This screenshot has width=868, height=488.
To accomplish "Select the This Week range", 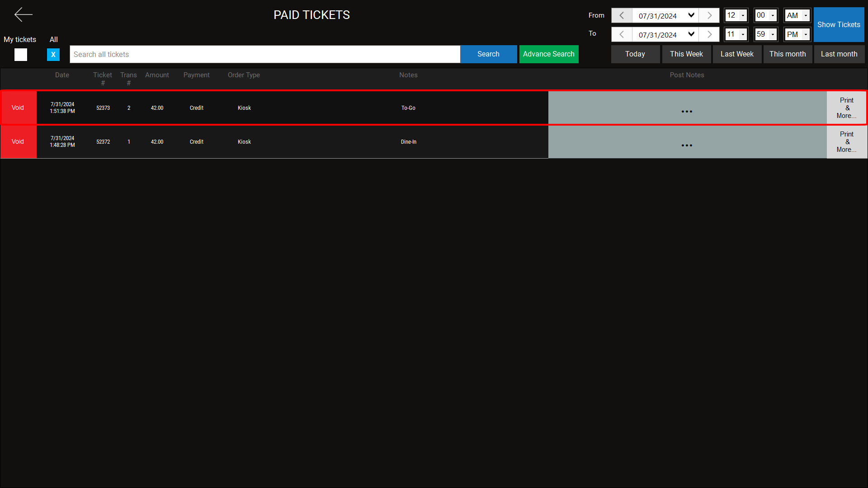I will point(686,54).
